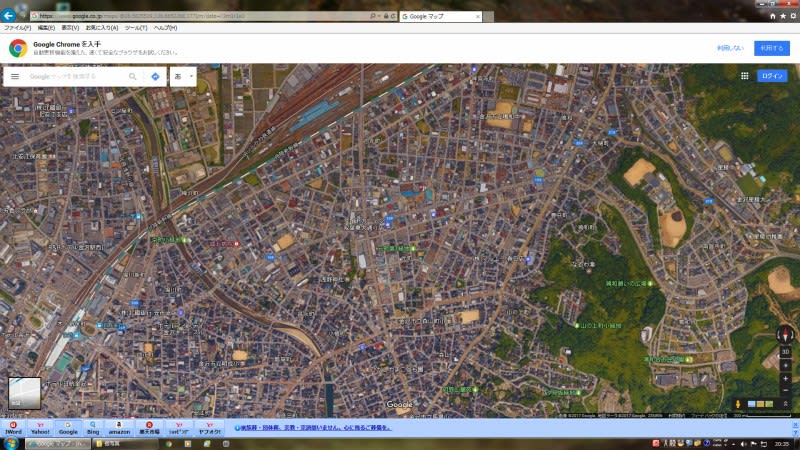Image resolution: width=800 pixels, height=450 pixels.
Task: Click the browser home icon
Action: point(772,16)
